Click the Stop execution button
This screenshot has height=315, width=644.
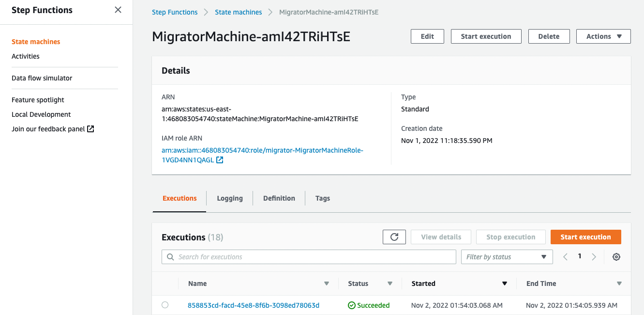(510, 237)
